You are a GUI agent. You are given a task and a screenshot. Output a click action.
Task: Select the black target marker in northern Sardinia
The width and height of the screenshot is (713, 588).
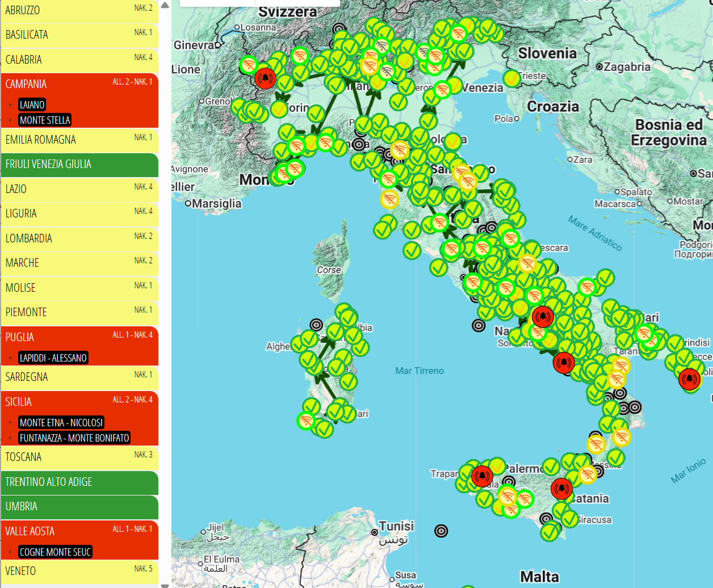pyautogui.click(x=316, y=325)
